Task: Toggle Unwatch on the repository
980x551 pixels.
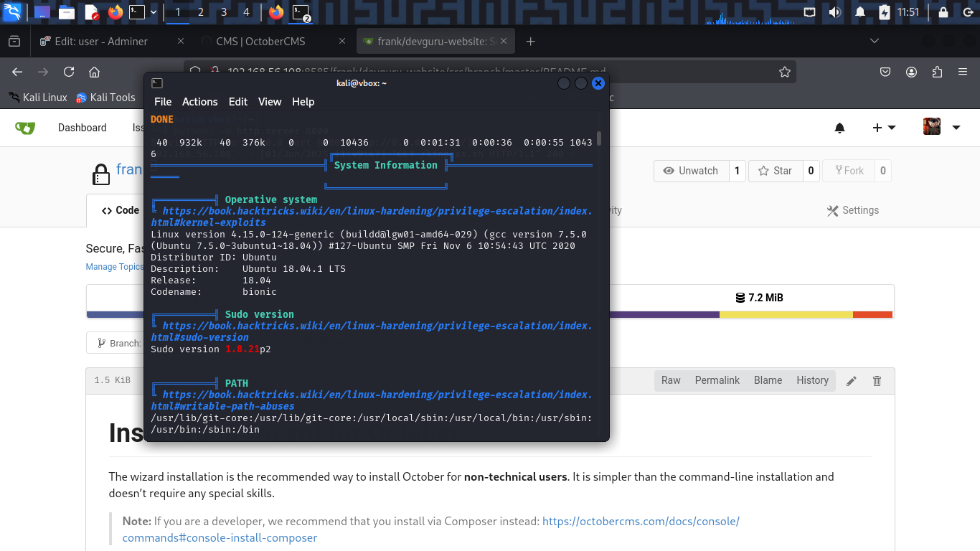Action: tap(691, 171)
